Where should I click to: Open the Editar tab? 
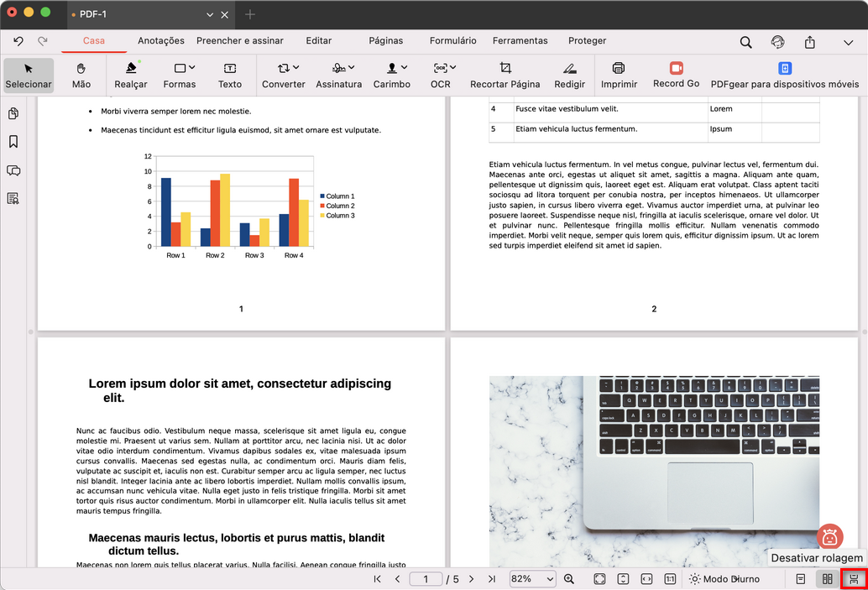319,41
